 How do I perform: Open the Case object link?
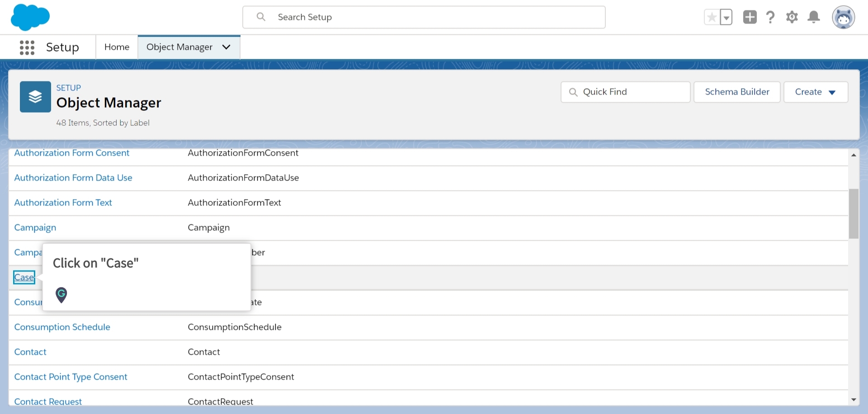tap(24, 277)
